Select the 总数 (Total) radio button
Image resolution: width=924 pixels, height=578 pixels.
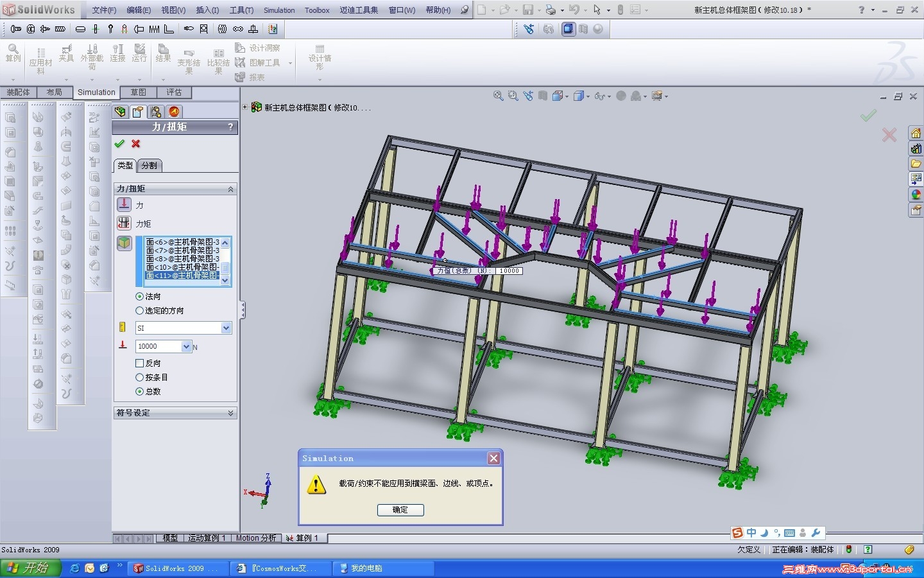(x=139, y=392)
